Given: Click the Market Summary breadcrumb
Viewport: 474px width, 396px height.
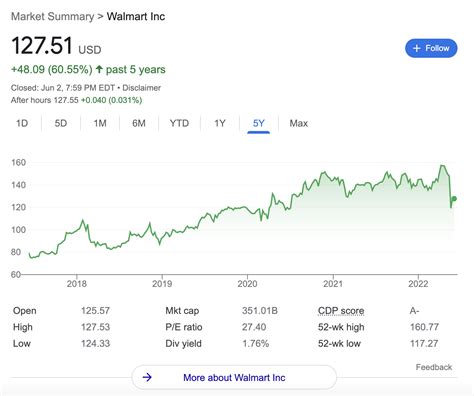Looking at the screenshot, I should point(52,16).
